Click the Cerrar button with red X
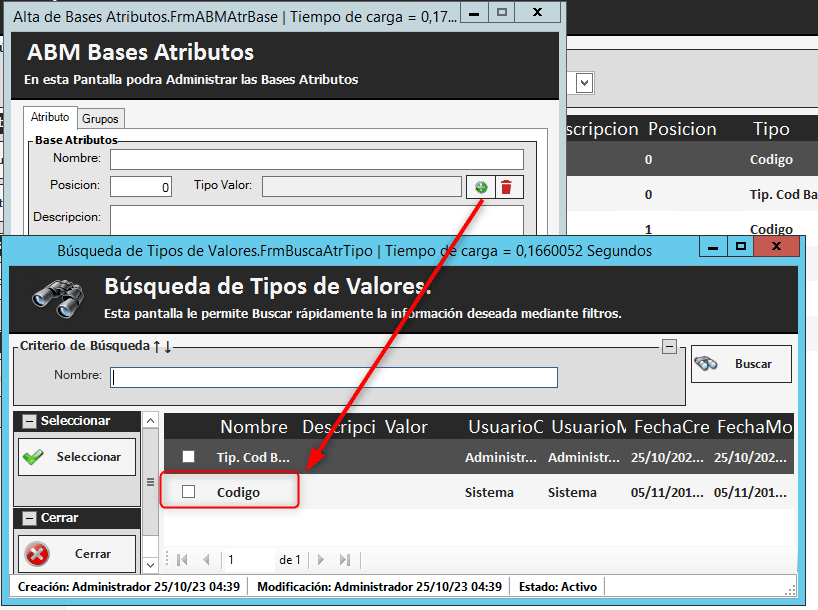The width and height of the screenshot is (818, 610). 78,553
